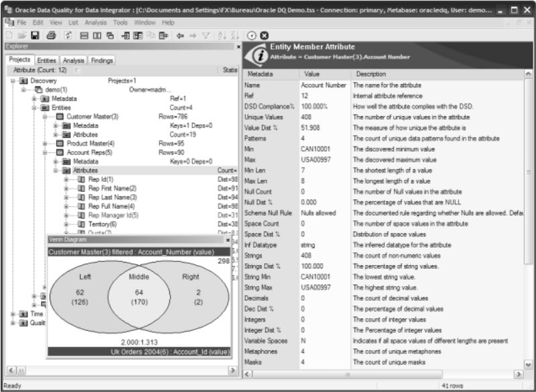Switch to the Entities tab
Screen dimensions: 536x392
pyautogui.click(x=46, y=60)
